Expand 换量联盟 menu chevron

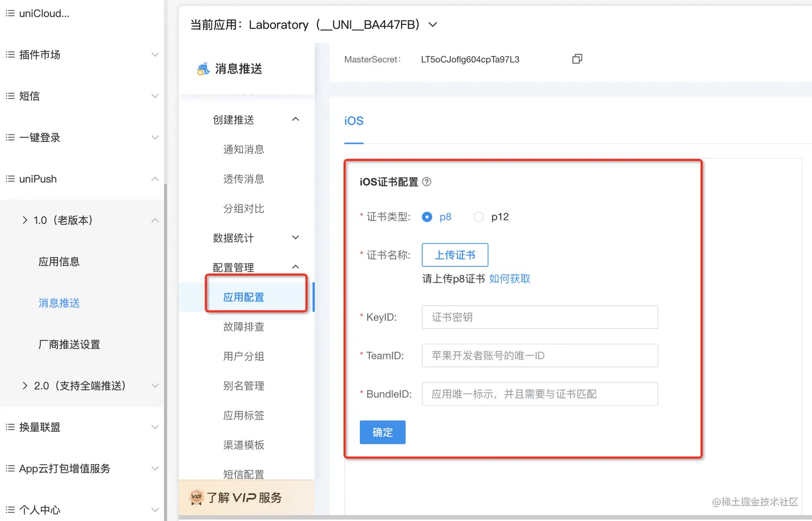click(155, 427)
